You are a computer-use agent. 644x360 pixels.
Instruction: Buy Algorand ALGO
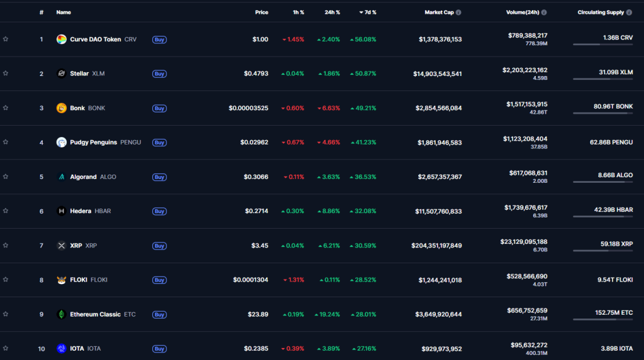coord(159,177)
